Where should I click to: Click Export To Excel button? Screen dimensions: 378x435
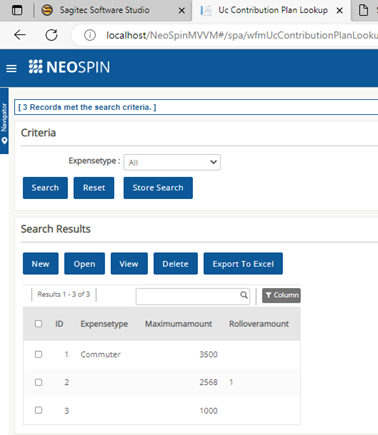point(243,264)
